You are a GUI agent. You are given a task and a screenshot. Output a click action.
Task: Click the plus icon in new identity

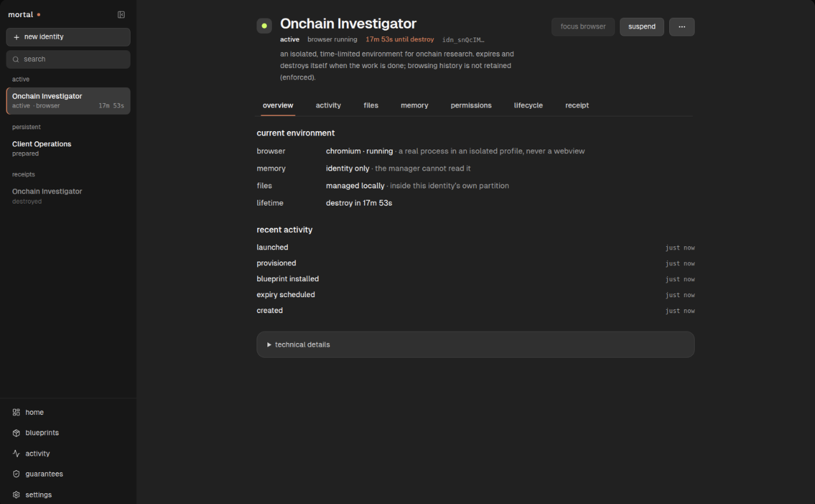click(17, 37)
